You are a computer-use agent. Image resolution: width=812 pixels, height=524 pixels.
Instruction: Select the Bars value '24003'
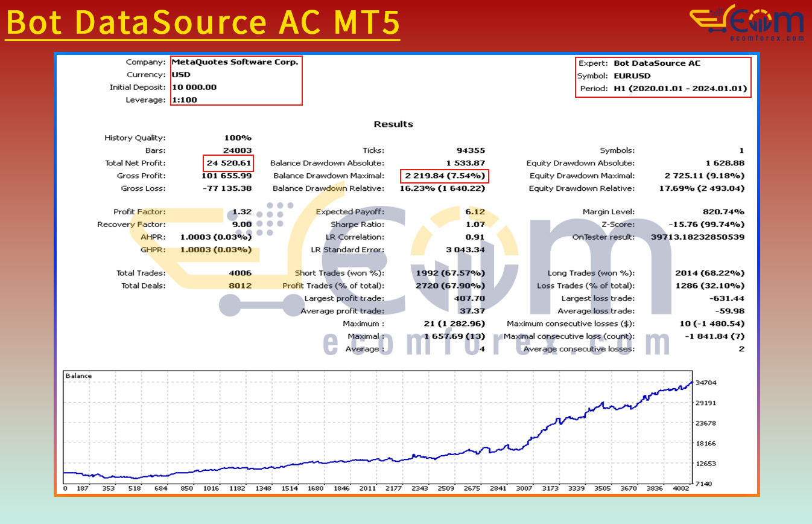click(x=238, y=150)
